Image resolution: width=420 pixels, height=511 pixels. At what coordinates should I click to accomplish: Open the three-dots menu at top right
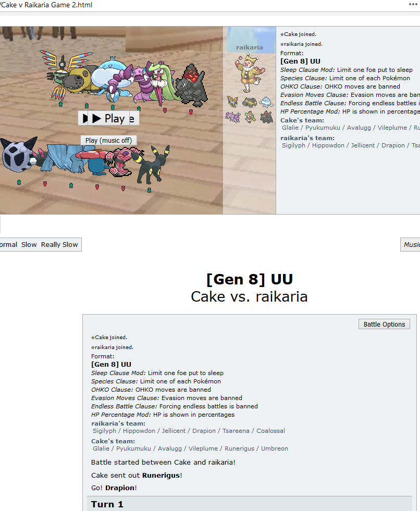[413, 4]
